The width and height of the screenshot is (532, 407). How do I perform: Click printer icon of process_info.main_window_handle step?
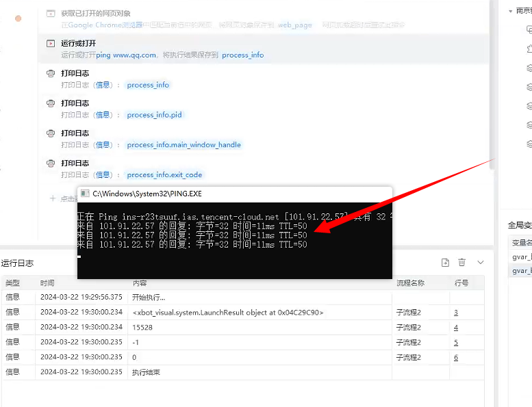[x=50, y=133]
